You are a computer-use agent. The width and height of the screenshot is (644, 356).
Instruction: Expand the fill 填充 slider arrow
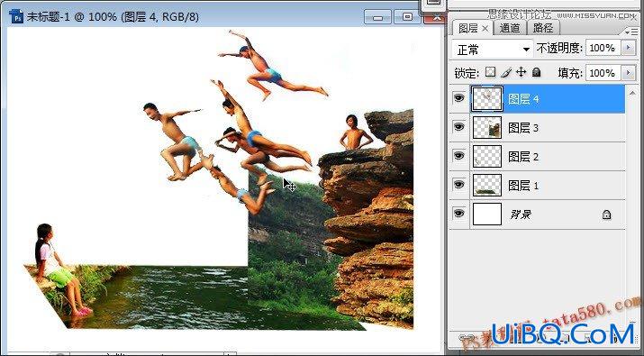[628, 73]
